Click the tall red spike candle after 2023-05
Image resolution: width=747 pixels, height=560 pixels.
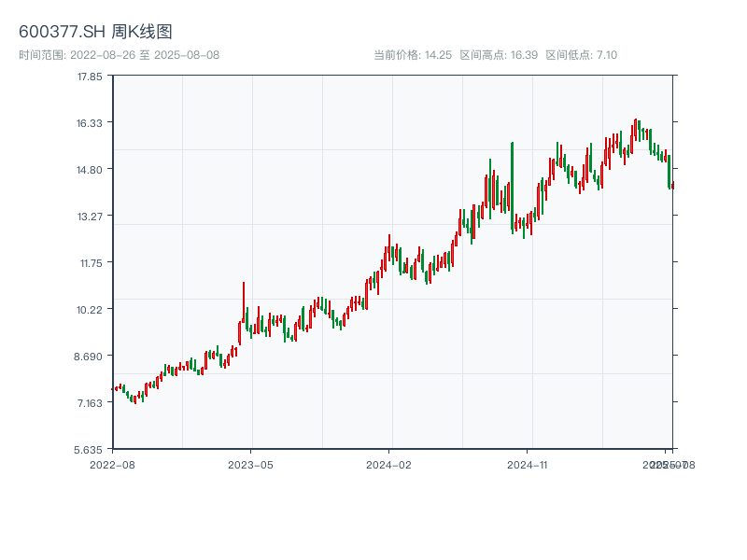coord(244,302)
